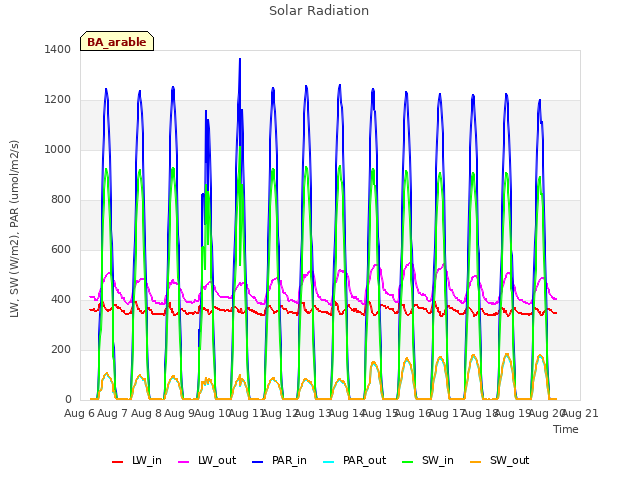Toggle the LW_in legend label

click(147, 461)
